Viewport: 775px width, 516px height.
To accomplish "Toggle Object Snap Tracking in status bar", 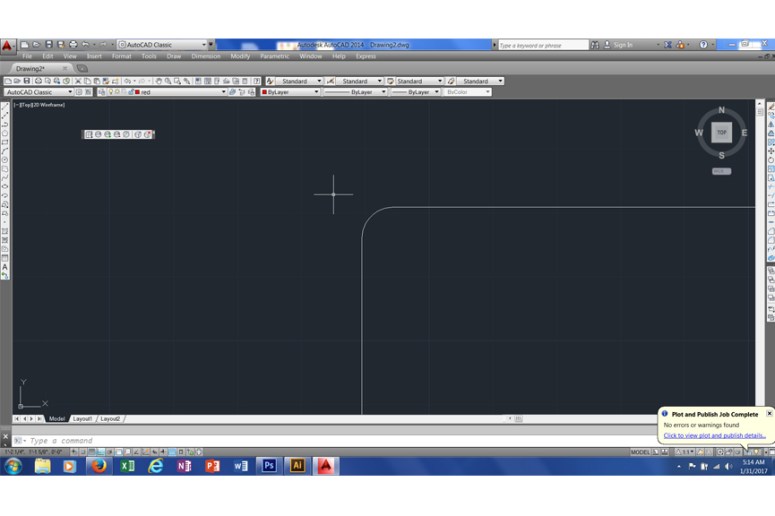I will [136, 452].
